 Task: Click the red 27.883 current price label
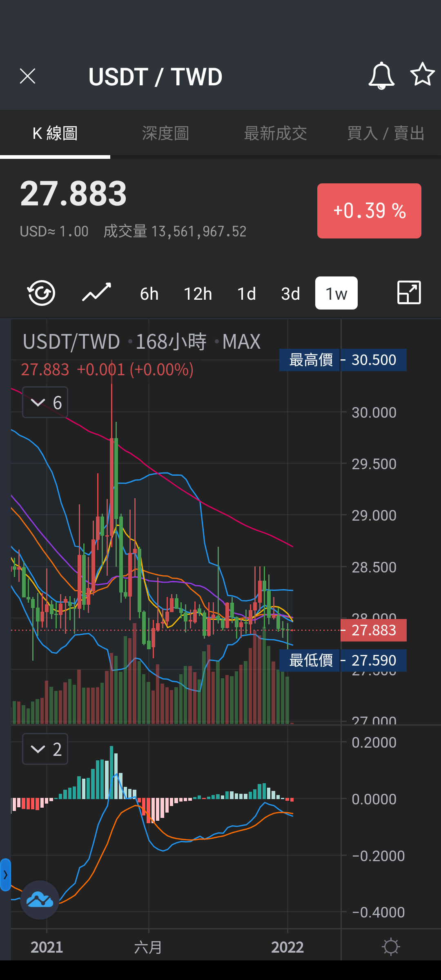click(x=374, y=630)
